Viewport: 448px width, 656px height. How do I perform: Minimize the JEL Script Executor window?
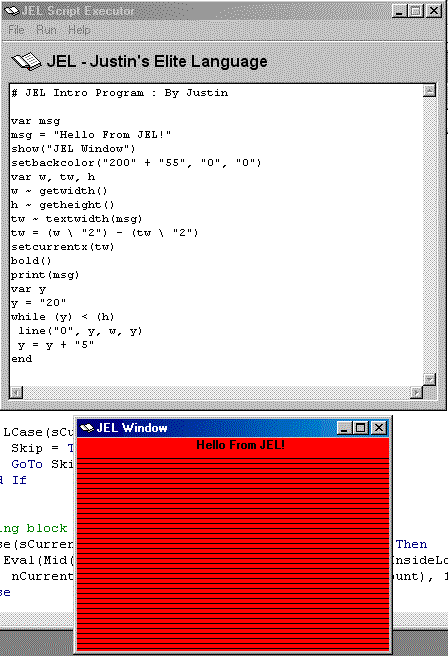(x=399, y=11)
